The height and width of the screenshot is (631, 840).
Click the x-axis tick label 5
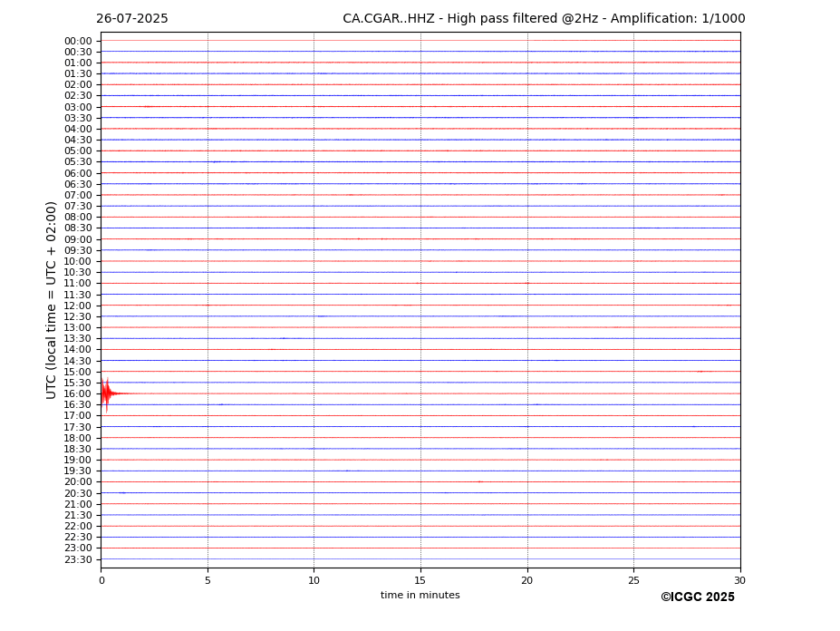208,580
